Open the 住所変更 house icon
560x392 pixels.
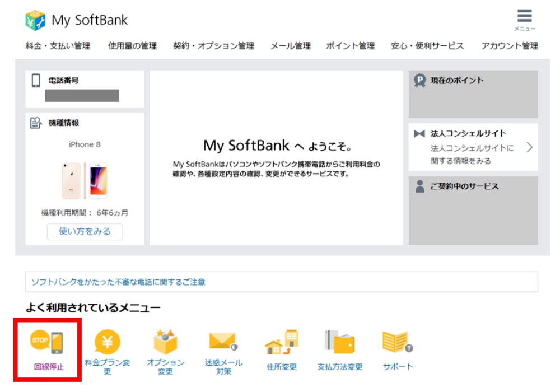pyautogui.click(x=280, y=343)
